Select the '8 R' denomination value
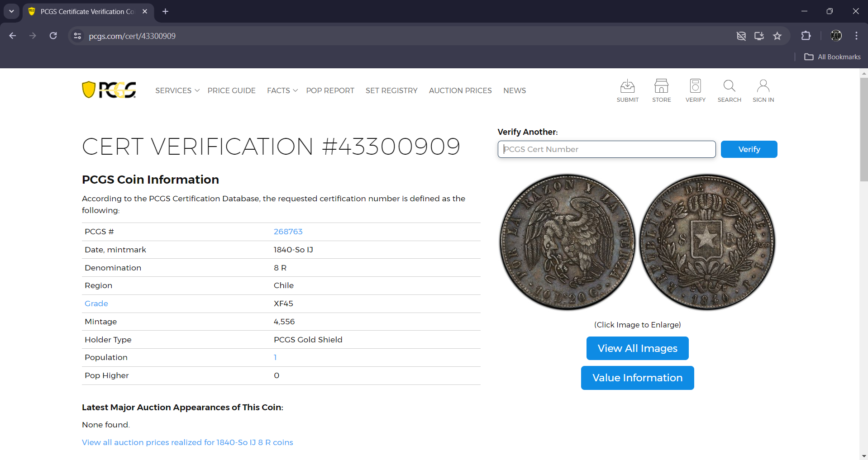868x460 pixels. coord(280,268)
